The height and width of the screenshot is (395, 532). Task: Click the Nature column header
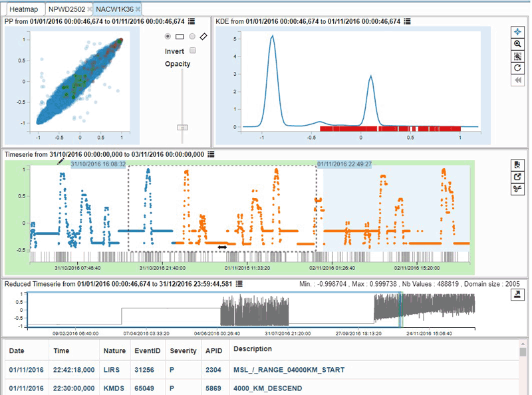[x=114, y=350]
